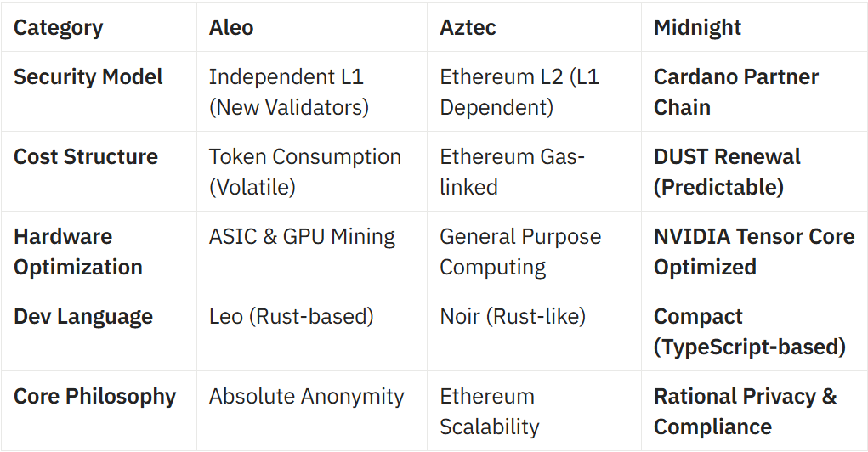
Task: Select the NVIDIA Tensor Core Optimized cell
Action: point(754,251)
